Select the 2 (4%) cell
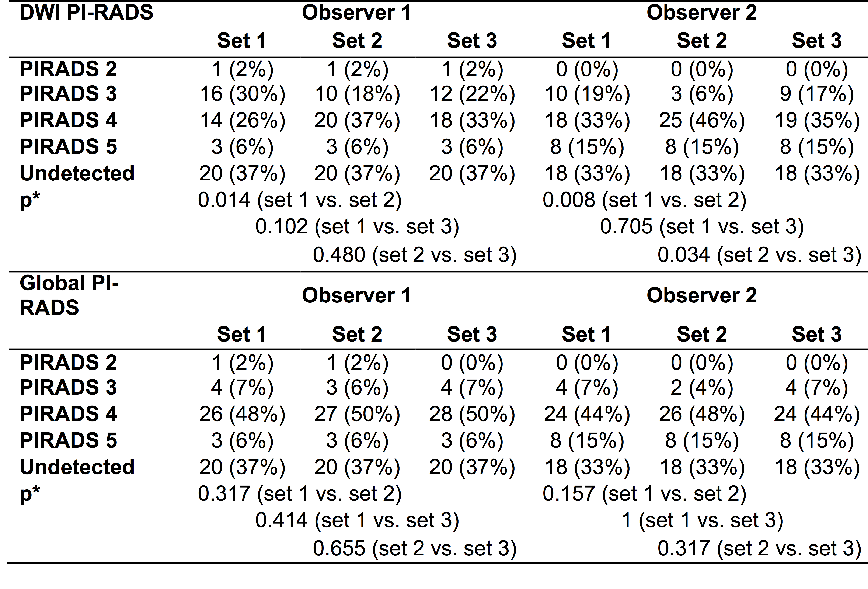868x589 pixels. tap(702, 387)
